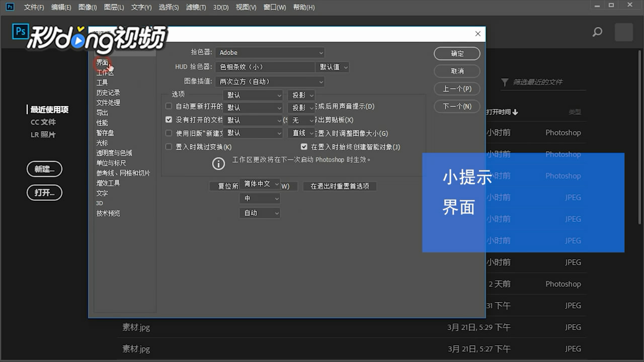Select 性能 in preferences list
The height and width of the screenshot is (362, 644).
point(102,123)
